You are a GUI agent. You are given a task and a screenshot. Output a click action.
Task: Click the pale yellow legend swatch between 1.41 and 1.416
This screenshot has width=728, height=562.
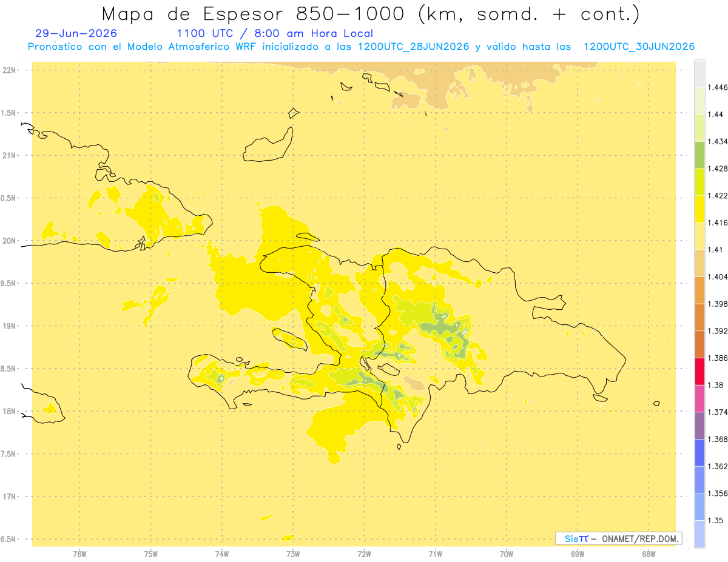pyautogui.click(x=699, y=236)
